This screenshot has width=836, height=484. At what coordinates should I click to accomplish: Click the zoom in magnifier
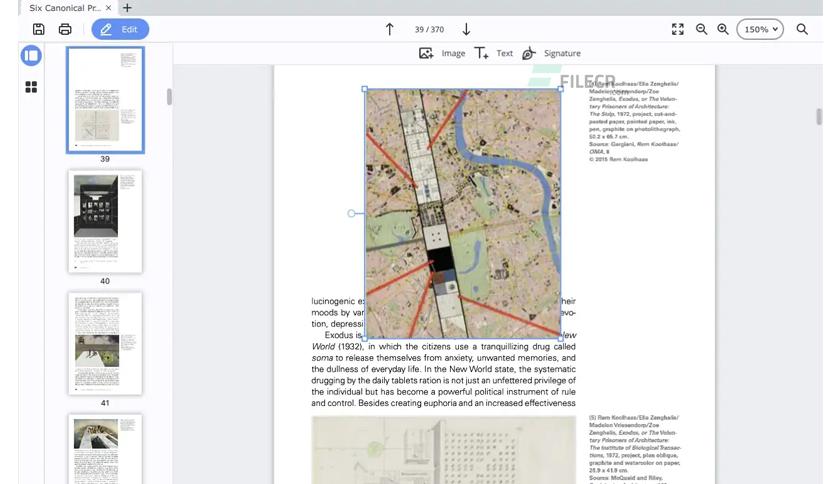[x=723, y=29]
